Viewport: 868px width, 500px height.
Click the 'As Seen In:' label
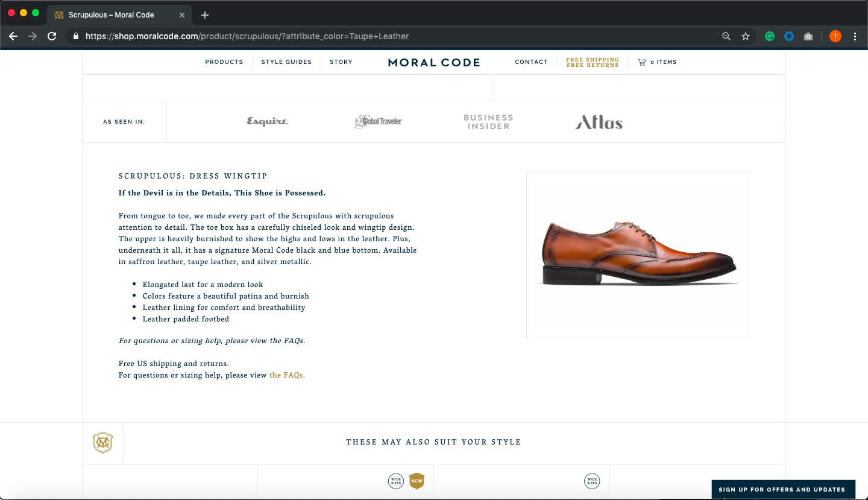(x=124, y=122)
